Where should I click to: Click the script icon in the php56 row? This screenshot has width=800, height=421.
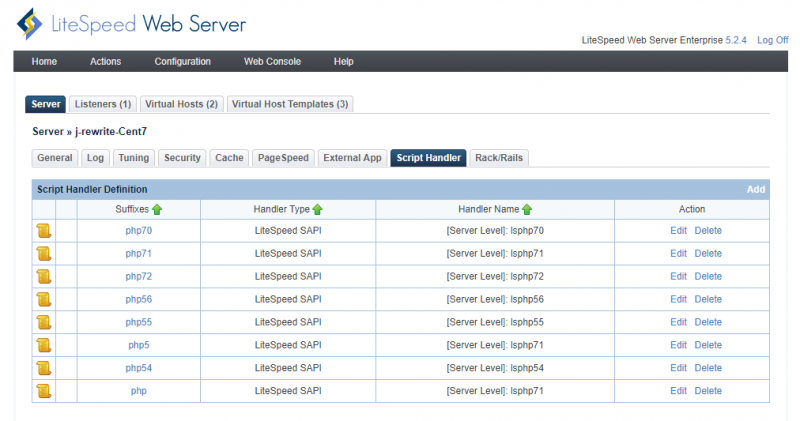pos(44,300)
